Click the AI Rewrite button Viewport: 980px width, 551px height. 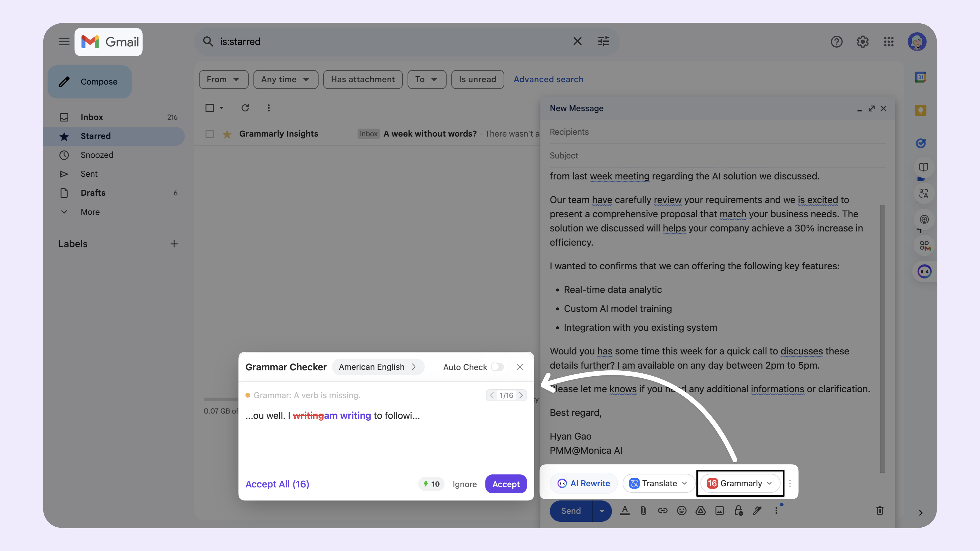click(x=584, y=483)
